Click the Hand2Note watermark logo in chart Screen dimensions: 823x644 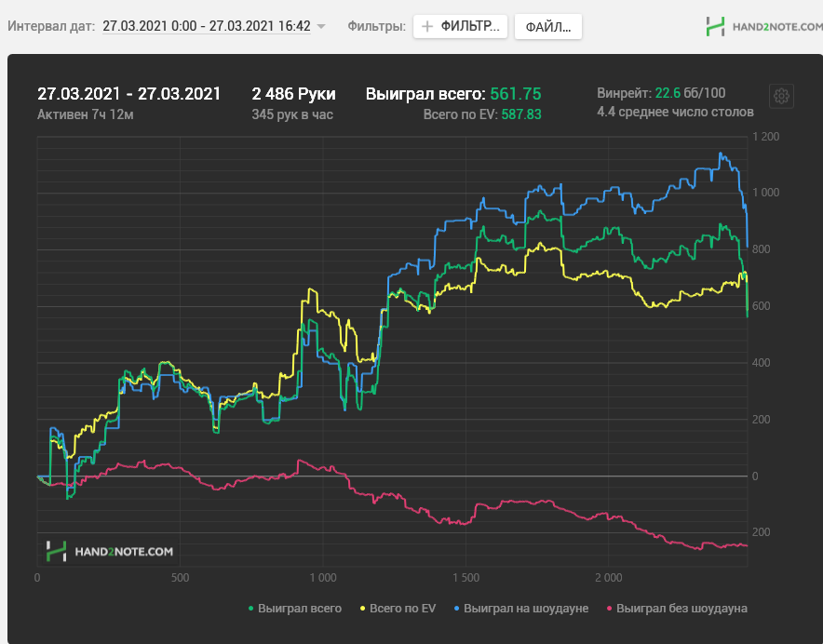[110, 551]
